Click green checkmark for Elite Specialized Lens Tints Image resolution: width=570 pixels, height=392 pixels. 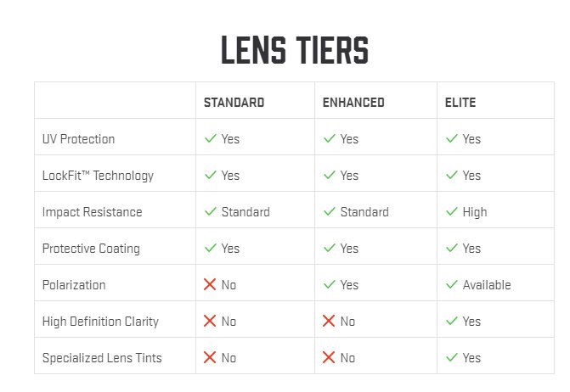[451, 357]
